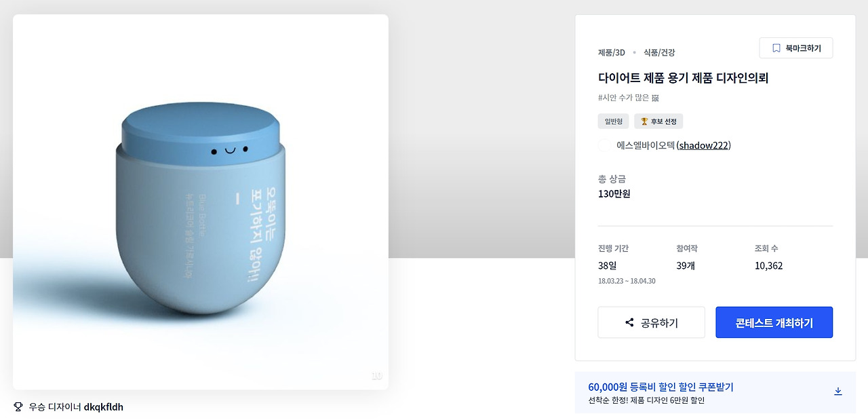The image size is (868, 420).
Task: Open winner designer dkqkfldh profile
Action: (104, 407)
